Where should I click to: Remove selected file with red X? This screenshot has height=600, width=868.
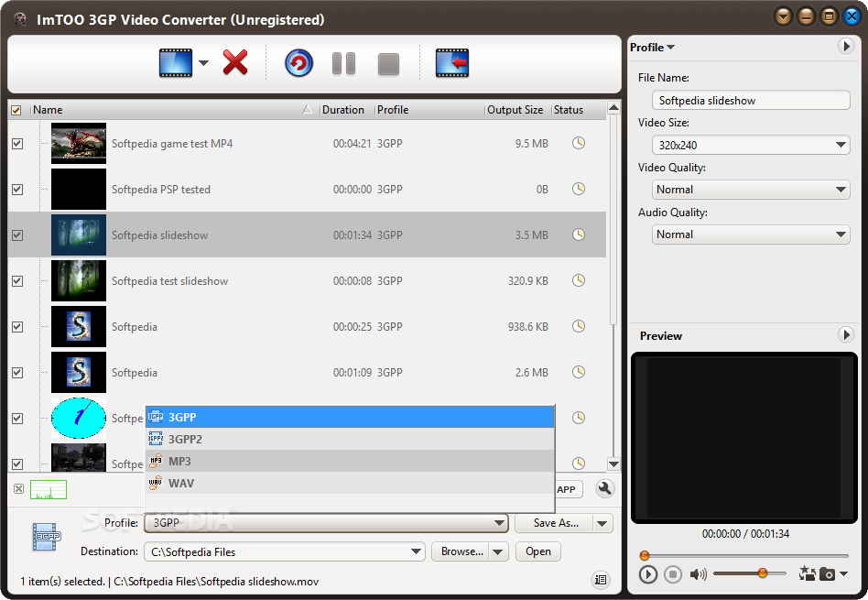tap(235, 62)
